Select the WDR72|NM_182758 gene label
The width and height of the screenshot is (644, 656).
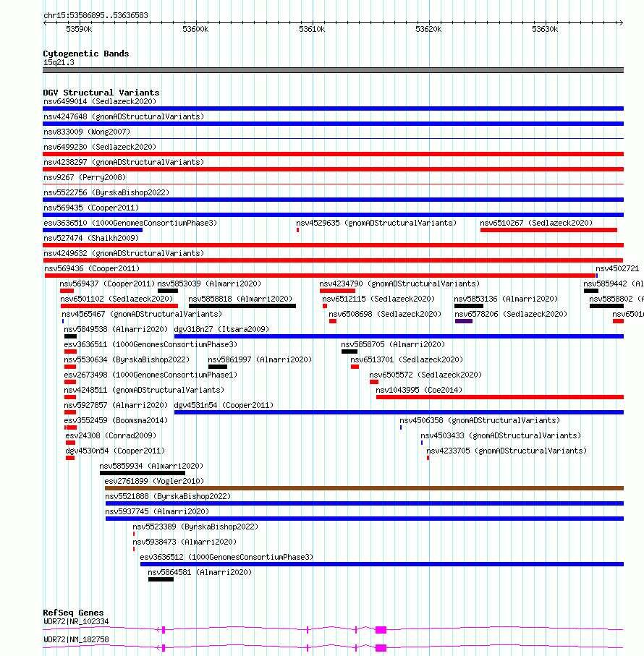76,639
